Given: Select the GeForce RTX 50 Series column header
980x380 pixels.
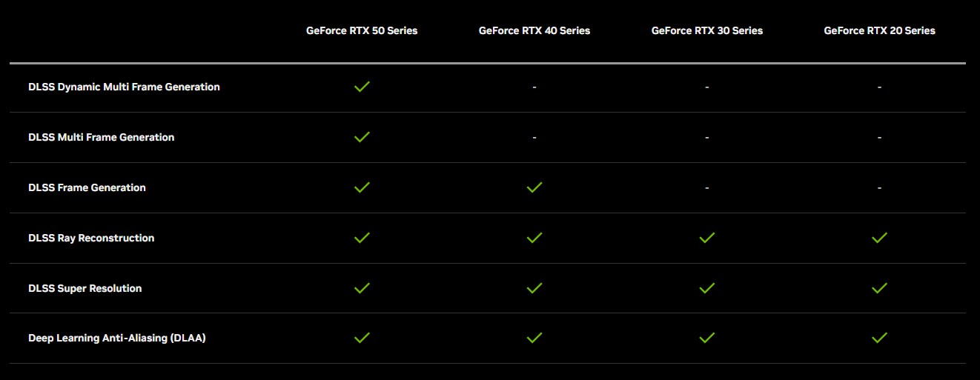Looking at the screenshot, I should (362, 30).
